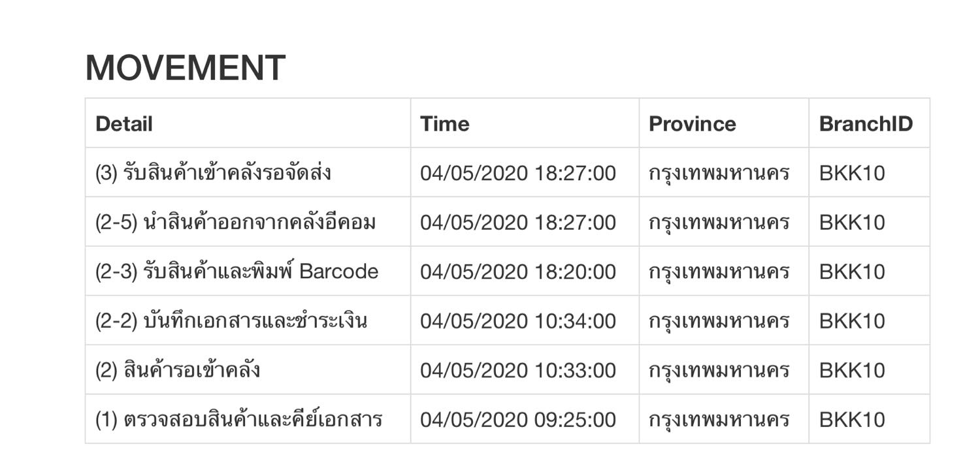Select the 04/05/2020 10:34:00 time cell
Viewport: 980px width, 474px height.
518,321
